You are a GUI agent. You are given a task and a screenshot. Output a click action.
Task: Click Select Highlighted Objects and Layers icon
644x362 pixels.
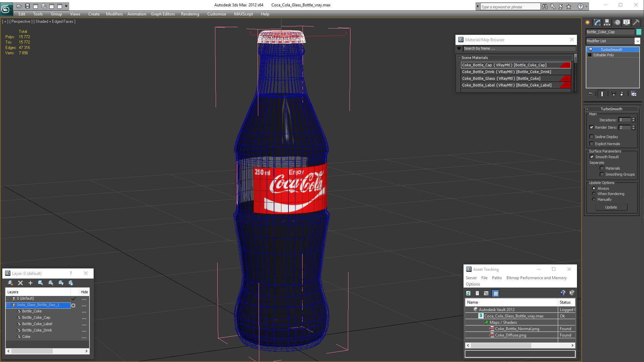point(41,283)
